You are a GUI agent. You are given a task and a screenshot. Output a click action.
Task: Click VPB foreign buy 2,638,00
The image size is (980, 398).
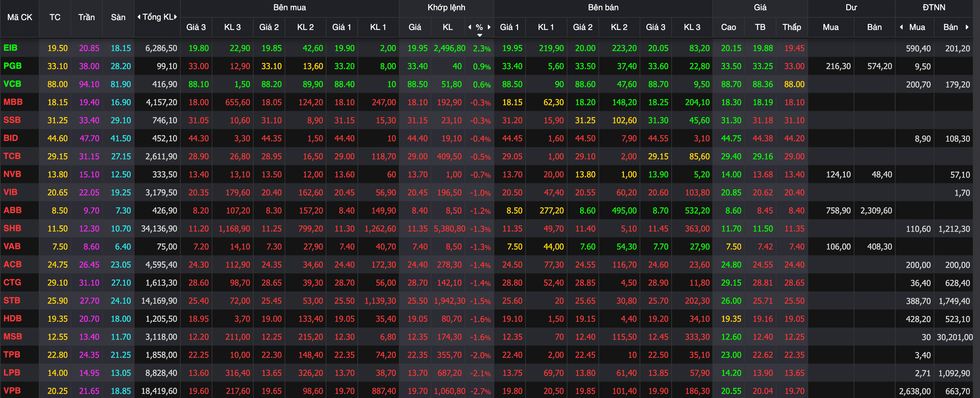pyautogui.click(x=915, y=391)
